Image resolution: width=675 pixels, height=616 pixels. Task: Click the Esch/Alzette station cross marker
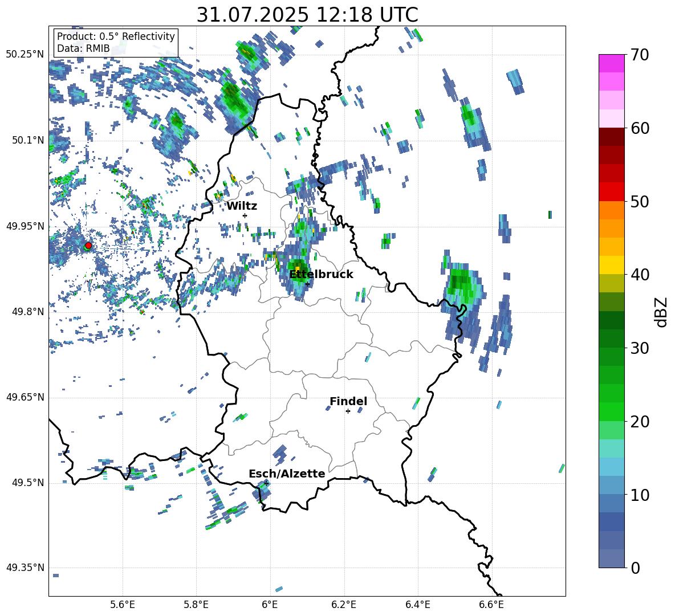click(x=266, y=483)
